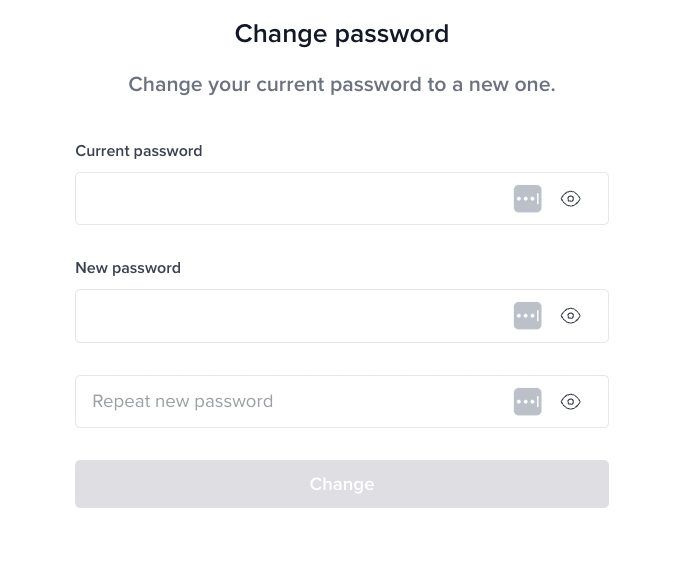Click the Repeat new password placeholder text

coord(183,401)
